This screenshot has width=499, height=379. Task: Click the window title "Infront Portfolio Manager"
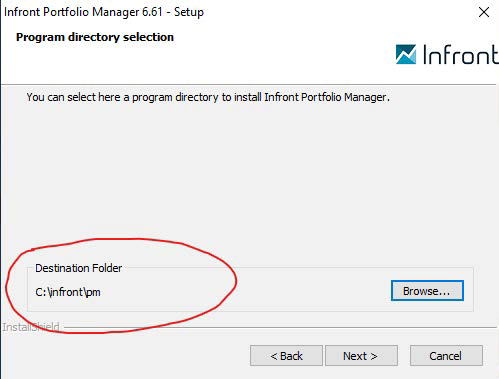[x=83, y=12]
